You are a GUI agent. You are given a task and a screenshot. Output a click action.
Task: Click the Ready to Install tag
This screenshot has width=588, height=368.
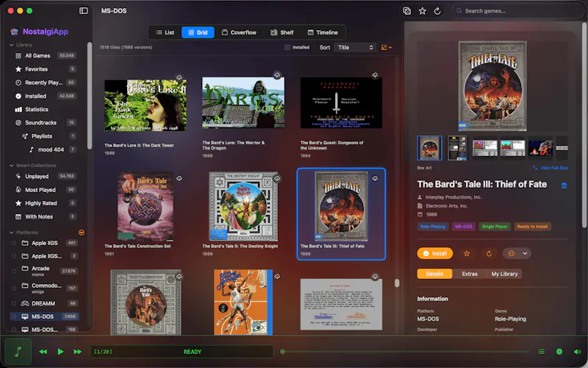click(x=532, y=227)
